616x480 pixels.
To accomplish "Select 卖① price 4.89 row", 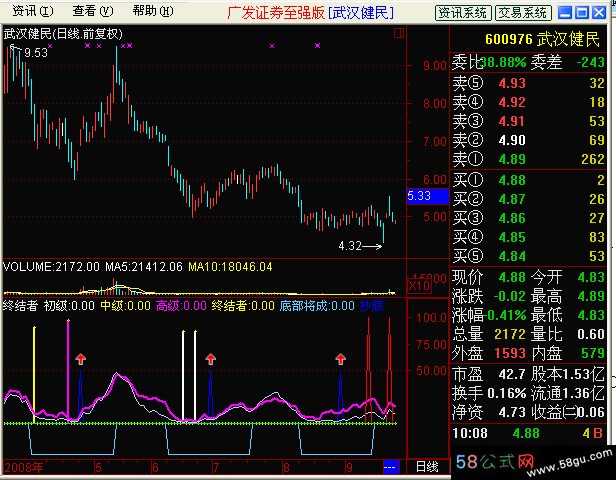I will pyautogui.click(x=528, y=159).
